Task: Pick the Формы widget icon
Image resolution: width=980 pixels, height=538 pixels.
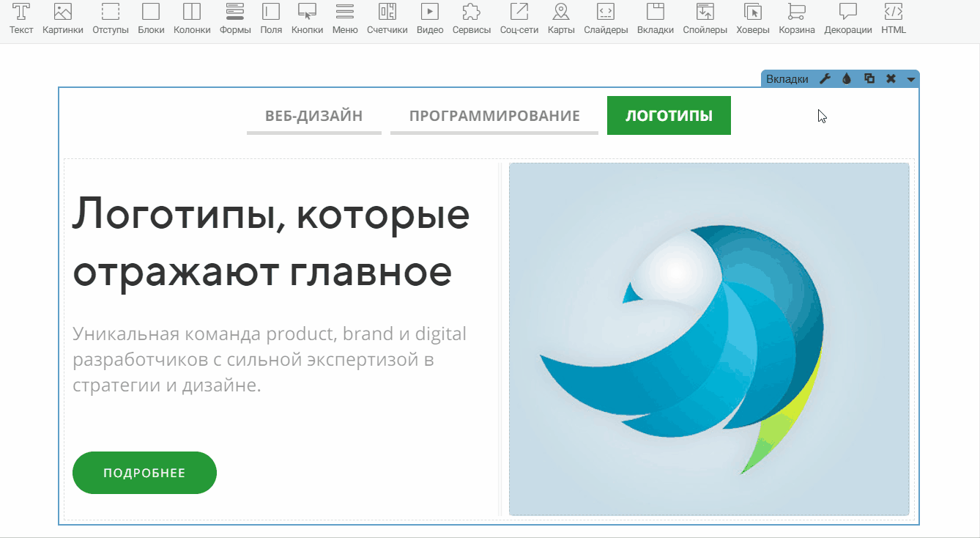Action: pyautogui.click(x=235, y=12)
